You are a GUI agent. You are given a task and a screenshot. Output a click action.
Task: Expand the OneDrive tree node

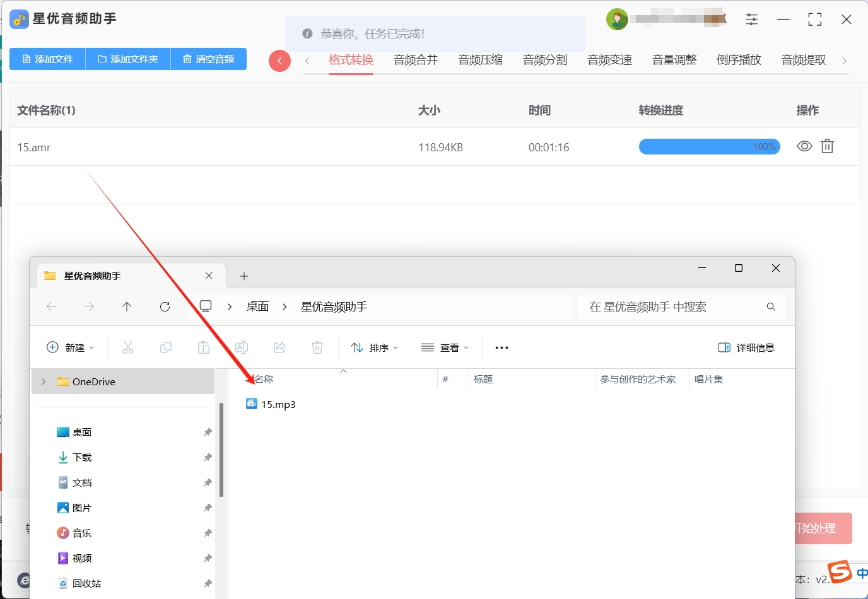click(x=44, y=381)
